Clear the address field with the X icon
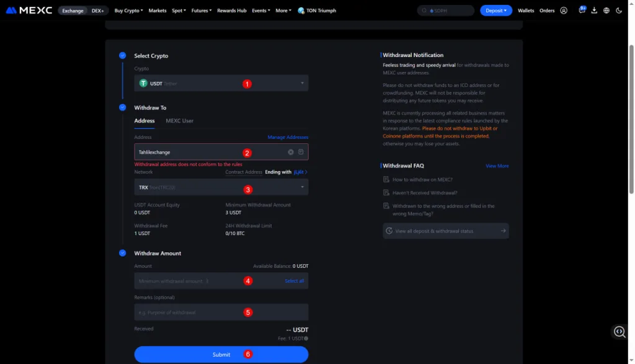 (290, 153)
